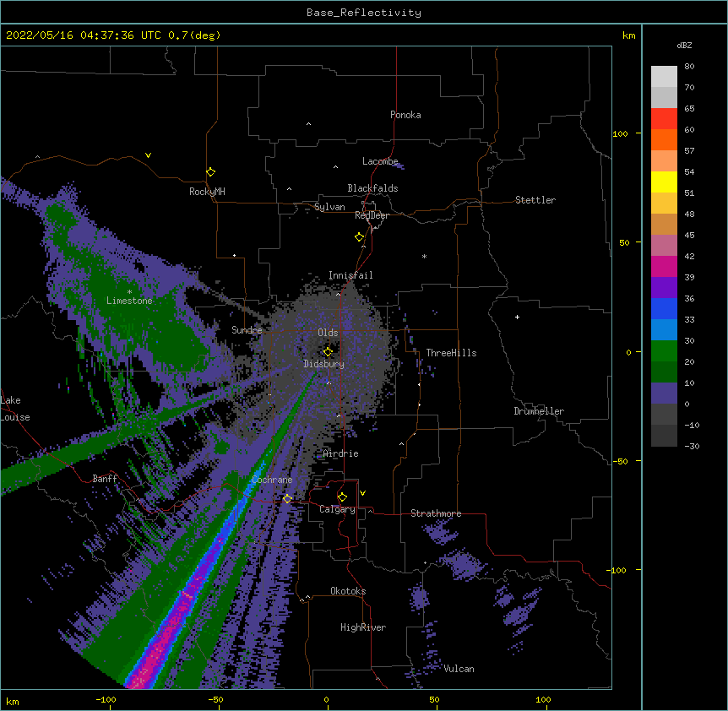
Task: Click the yellow station marker south of RedDeer
Action: [x=360, y=237]
